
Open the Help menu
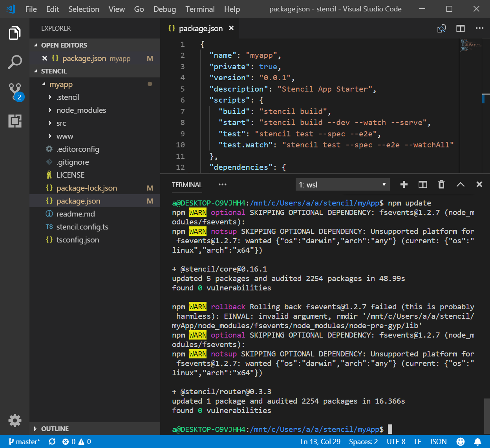[232, 9]
